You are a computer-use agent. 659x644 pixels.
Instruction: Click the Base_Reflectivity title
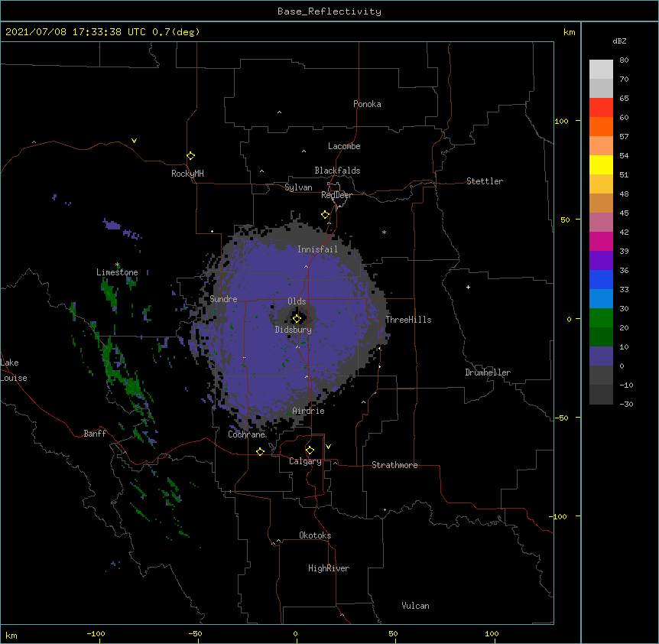click(x=329, y=11)
